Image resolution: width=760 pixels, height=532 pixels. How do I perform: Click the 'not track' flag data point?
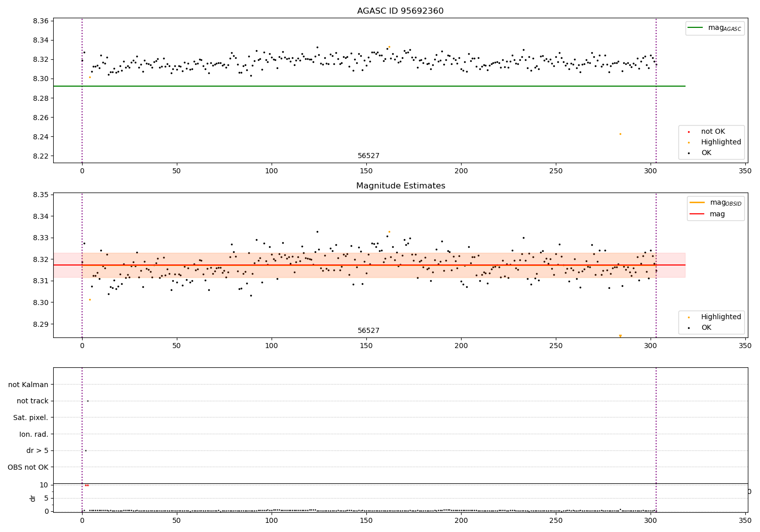[88, 401]
